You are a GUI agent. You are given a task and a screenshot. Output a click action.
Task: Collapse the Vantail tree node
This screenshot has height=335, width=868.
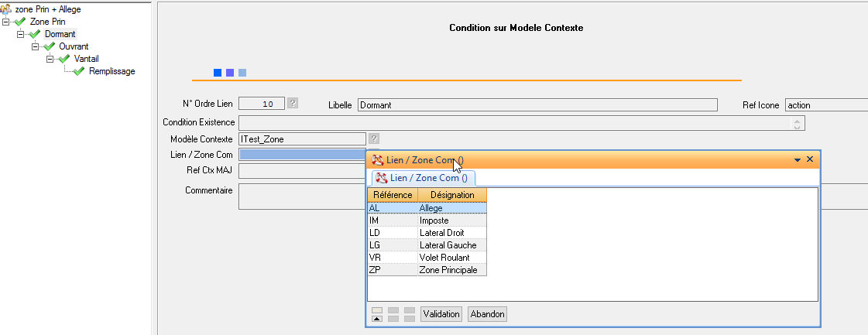tap(50, 59)
